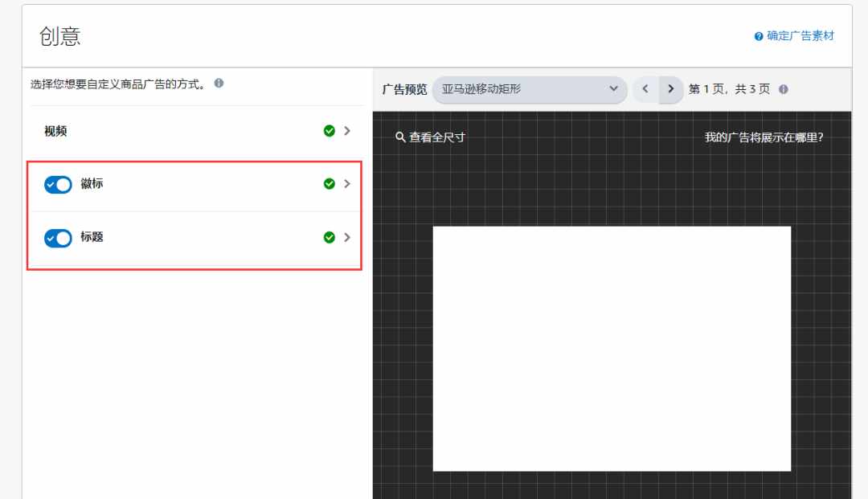This screenshot has height=499, width=868.
Task: Click the magnifier icon next to 查看全尺寸
Action: [400, 137]
